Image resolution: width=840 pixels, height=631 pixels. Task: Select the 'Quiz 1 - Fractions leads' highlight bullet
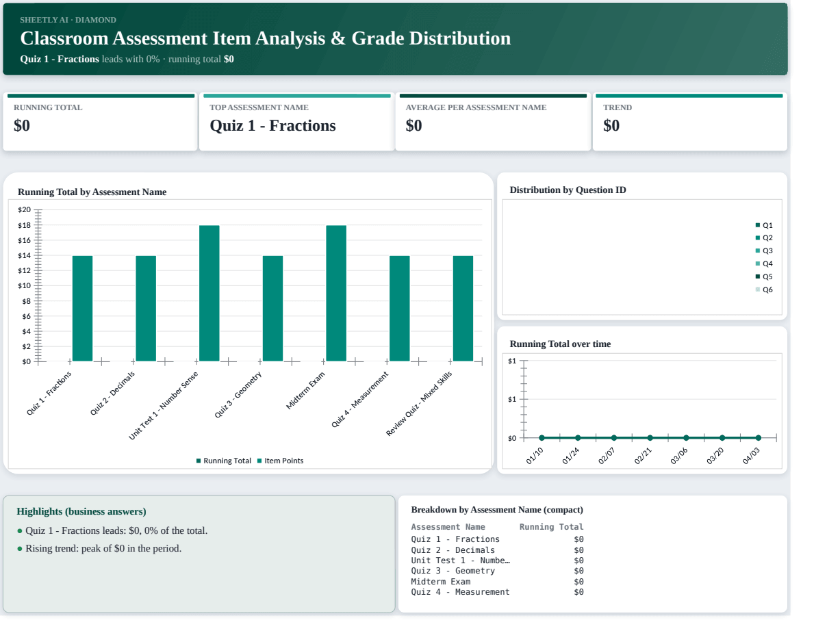tap(112, 531)
